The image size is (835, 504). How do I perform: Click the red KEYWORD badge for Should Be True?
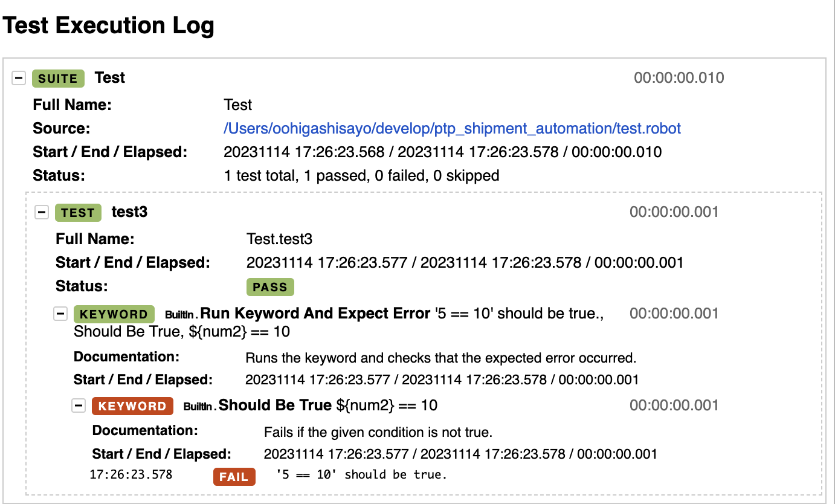[132, 405]
